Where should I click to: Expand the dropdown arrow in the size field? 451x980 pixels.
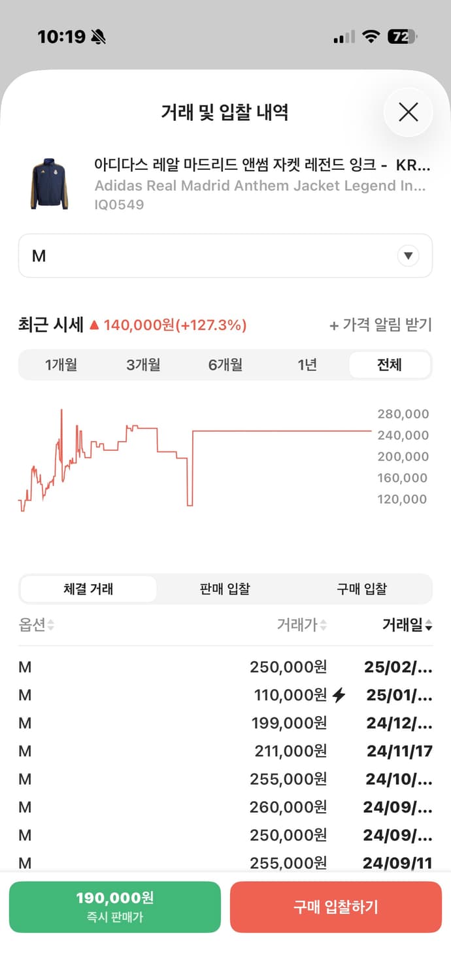(x=408, y=255)
